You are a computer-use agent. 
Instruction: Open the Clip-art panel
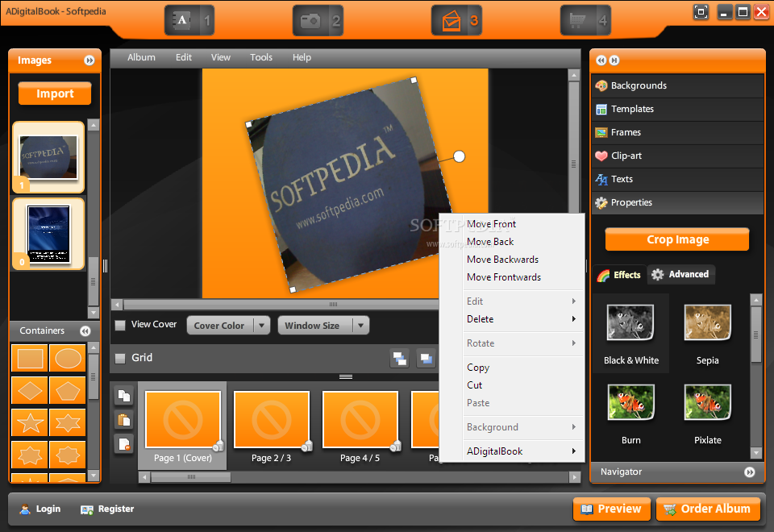click(677, 156)
